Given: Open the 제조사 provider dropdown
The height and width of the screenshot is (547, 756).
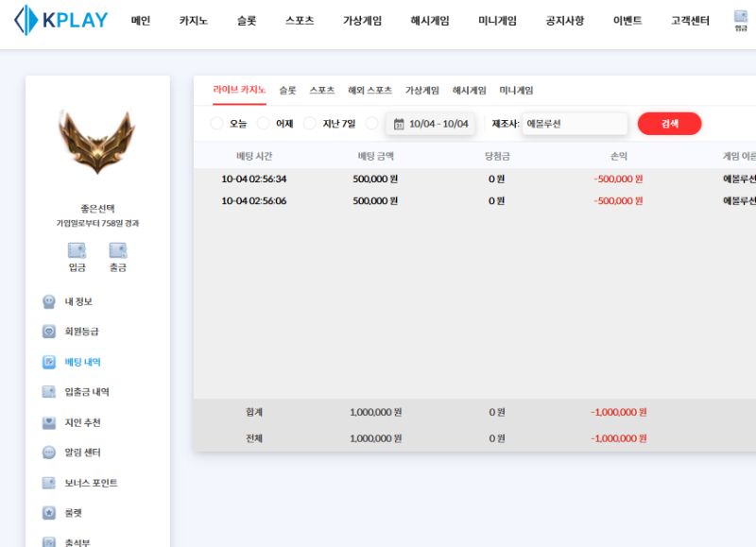Looking at the screenshot, I should (575, 124).
